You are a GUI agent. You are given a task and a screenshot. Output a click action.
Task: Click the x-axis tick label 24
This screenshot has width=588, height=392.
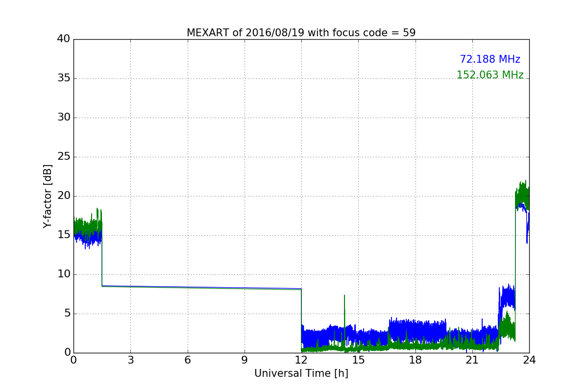[x=529, y=360]
